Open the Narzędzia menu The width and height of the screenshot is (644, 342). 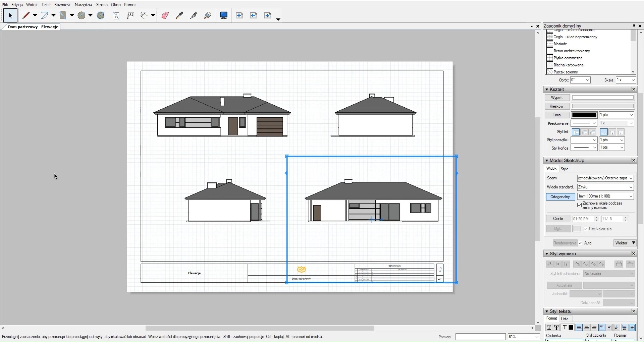83,5
